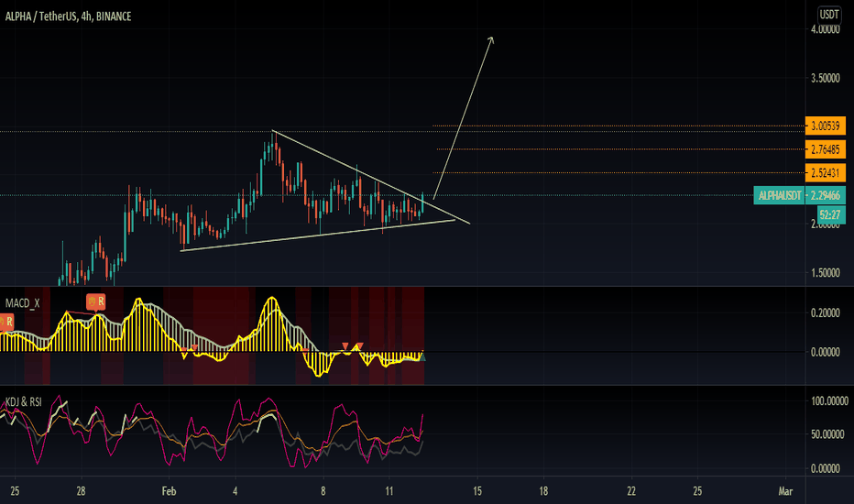
Task: Click the 25 date just before 28
Action: tap(15, 491)
